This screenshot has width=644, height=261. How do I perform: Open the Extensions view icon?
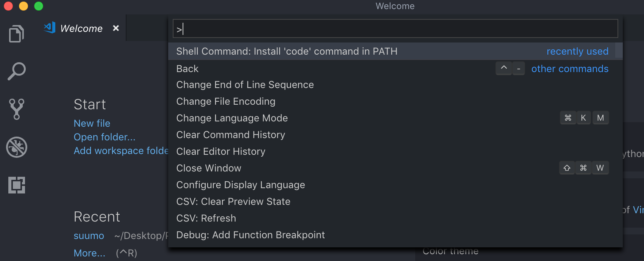[16, 185]
